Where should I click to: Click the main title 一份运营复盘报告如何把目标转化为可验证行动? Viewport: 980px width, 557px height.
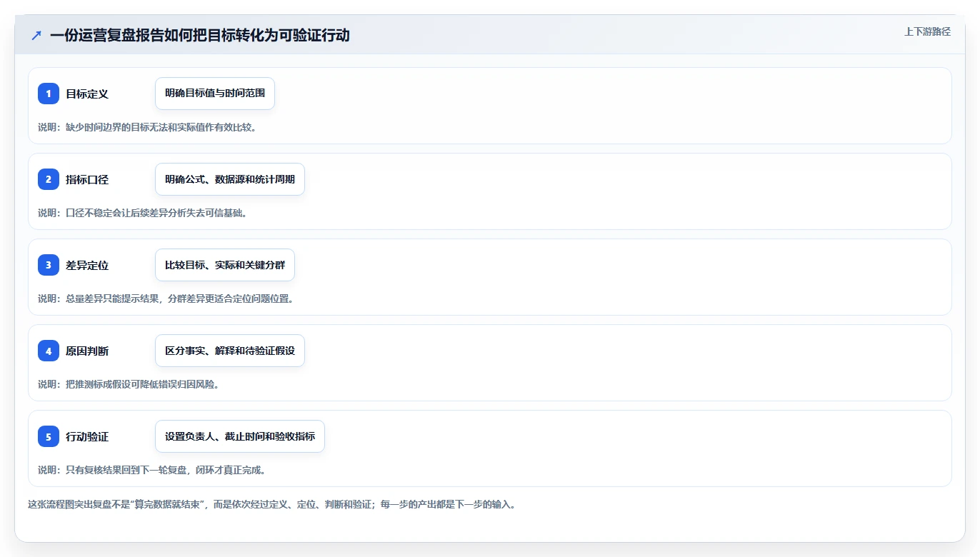click(200, 35)
